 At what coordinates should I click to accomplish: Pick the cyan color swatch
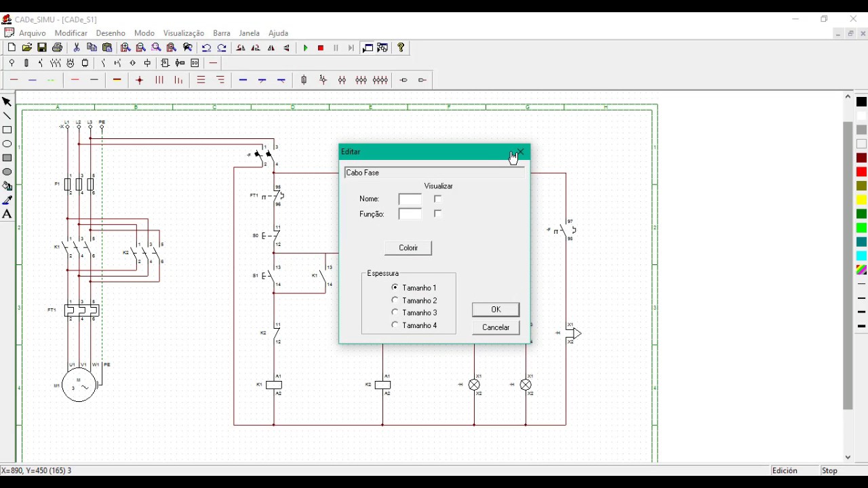pyautogui.click(x=862, y=256)
